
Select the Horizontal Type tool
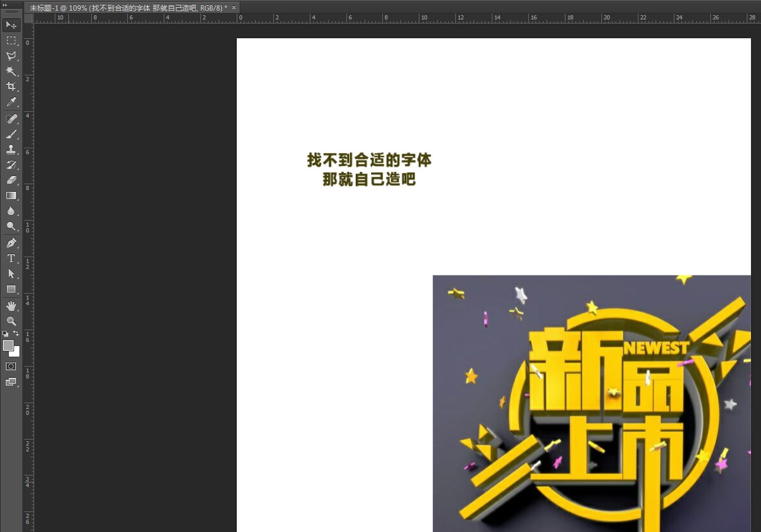[x=11, y=258]
